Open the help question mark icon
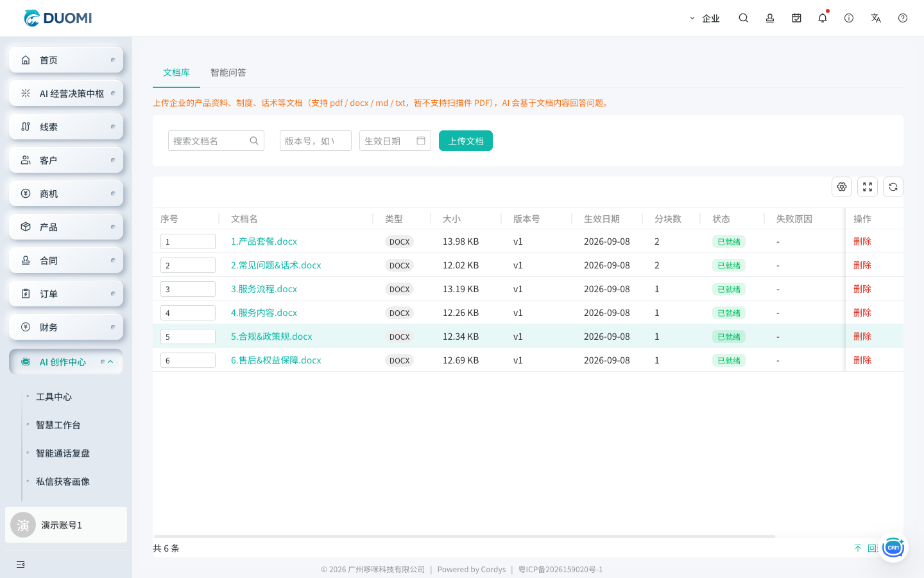Viewport: 924px width, 578px height. click(x=903, y=18)
